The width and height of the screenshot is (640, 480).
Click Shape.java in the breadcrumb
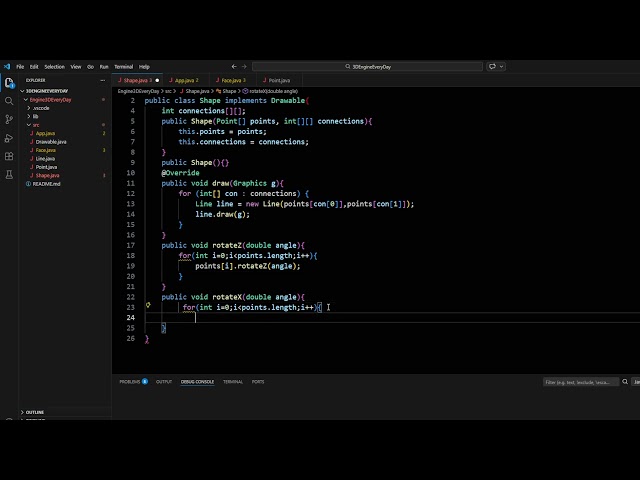195,91
